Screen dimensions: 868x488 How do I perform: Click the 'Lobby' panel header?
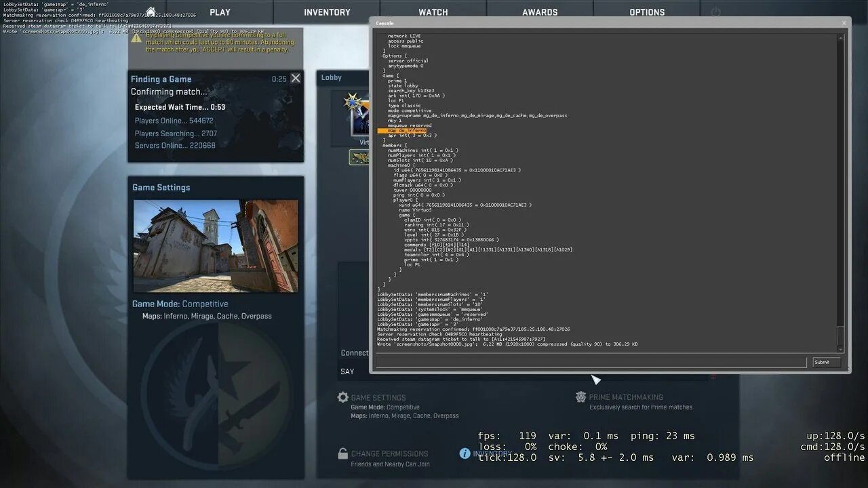(332, 77)
